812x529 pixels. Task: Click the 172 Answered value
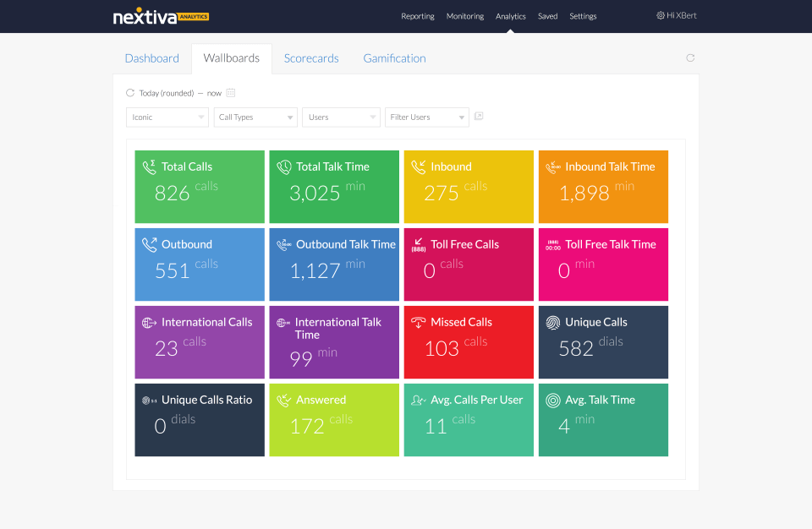click(307, 426)
